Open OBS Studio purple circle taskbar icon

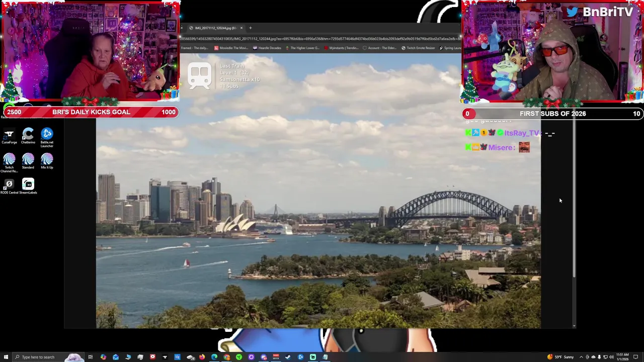click(x=251, y=357)
